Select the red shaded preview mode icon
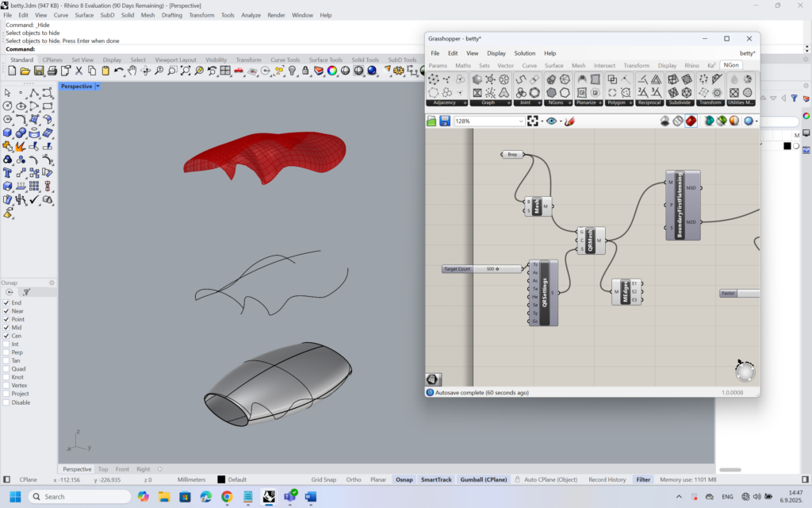Viewport: 812px width, 508px height. pos(691,121)
